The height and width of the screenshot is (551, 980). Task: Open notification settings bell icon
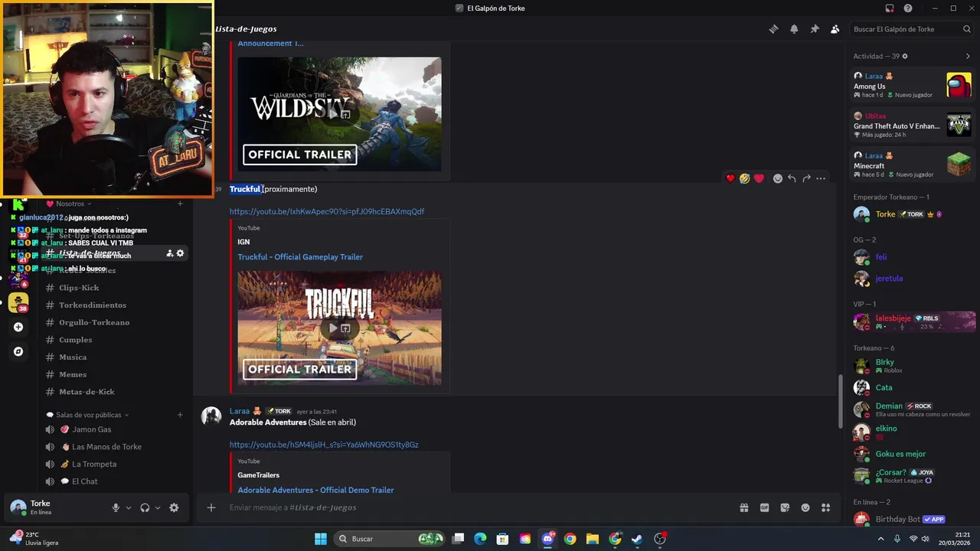[794, 29]
